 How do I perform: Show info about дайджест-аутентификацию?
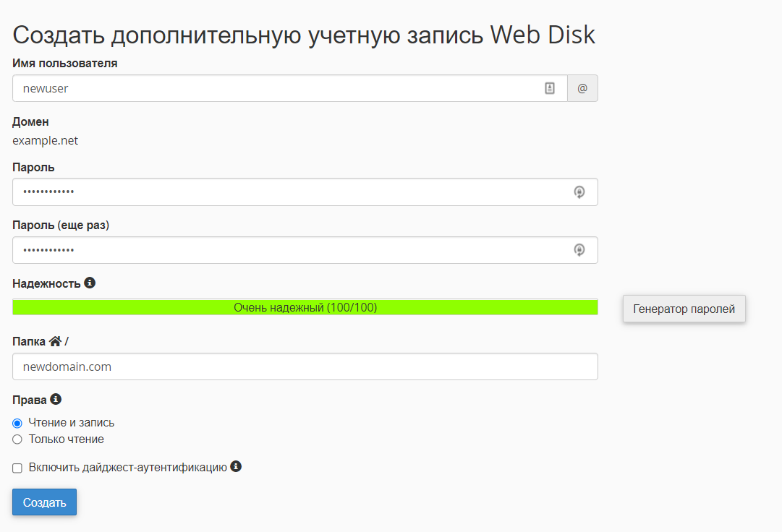click(236, 467)
